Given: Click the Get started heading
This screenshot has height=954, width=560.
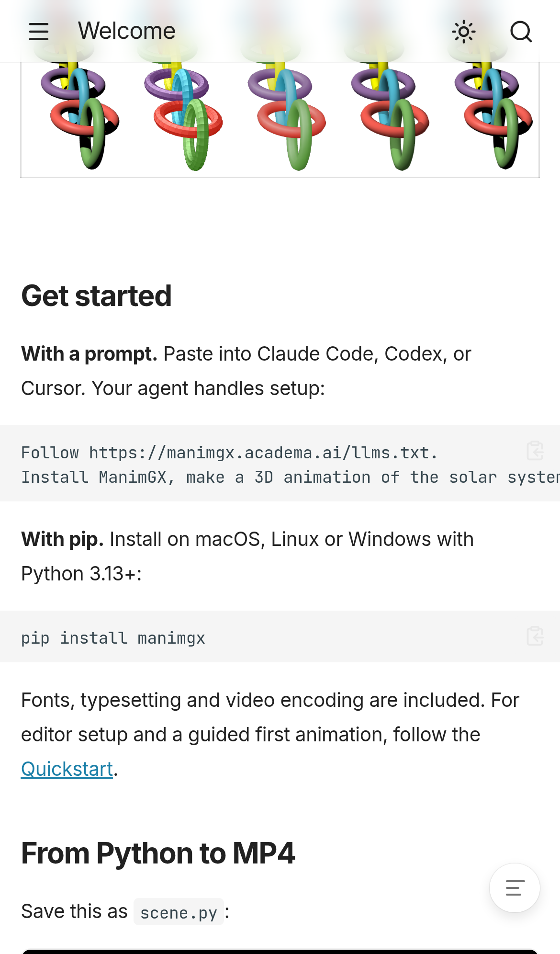Looking at the screenshot, I should [96, 296].
